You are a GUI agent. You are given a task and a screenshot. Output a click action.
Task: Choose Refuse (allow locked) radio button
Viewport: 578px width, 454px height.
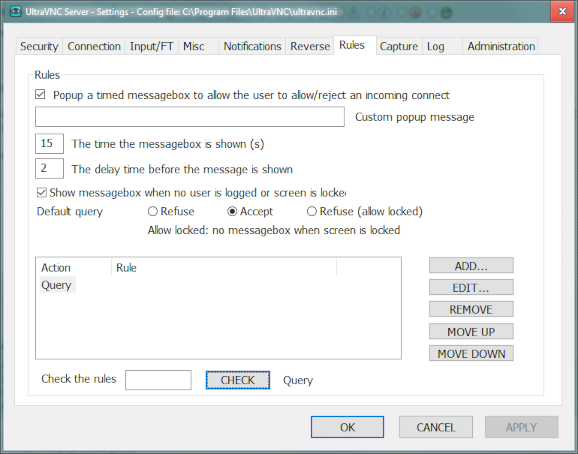click(312, 211)
